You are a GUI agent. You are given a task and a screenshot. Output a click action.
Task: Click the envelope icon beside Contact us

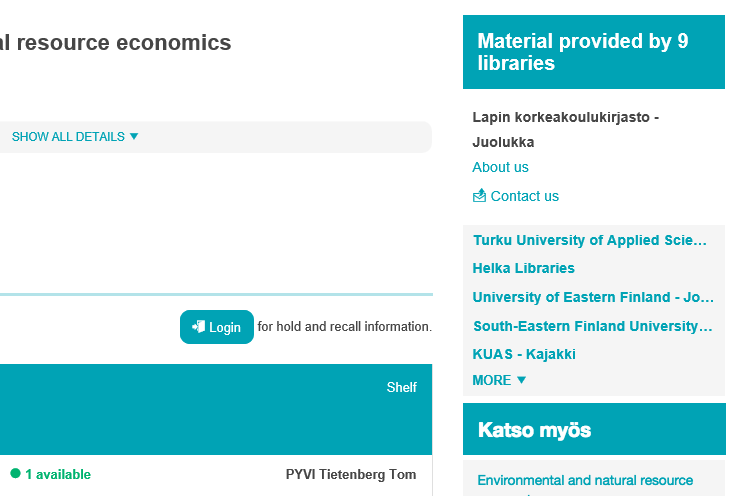pos(479,196)
